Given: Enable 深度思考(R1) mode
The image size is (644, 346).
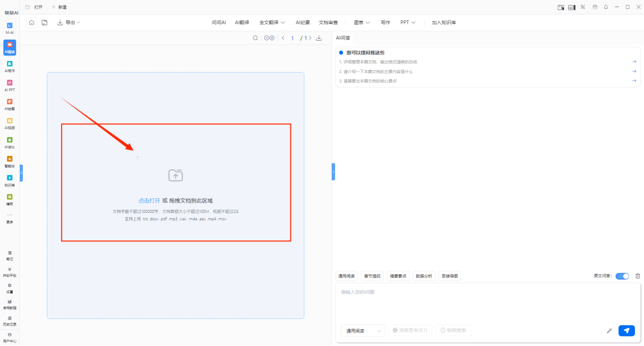Looking at the screenshot, I should 411,331.
